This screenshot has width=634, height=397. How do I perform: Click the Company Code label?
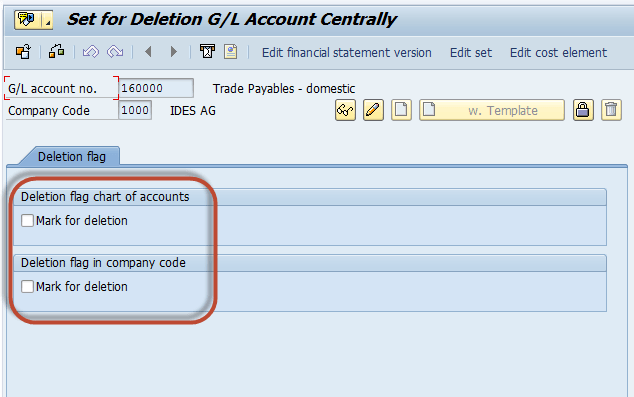tap(49, 110)
